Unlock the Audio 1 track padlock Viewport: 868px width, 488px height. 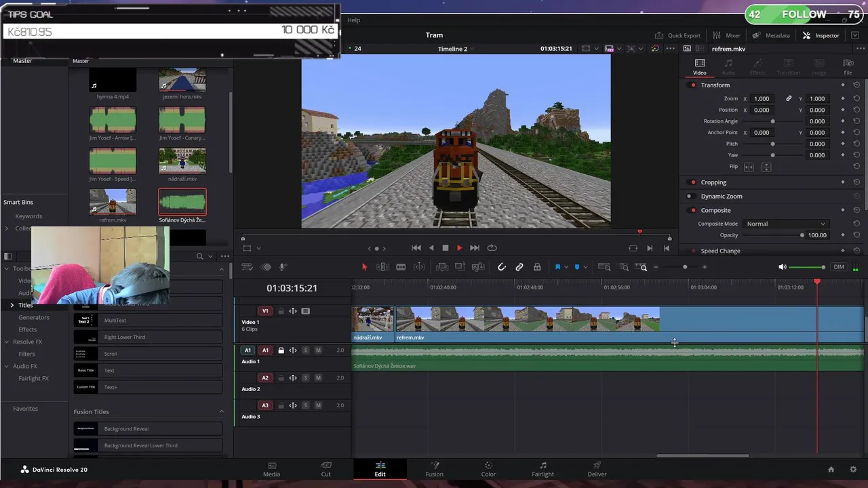click(x=281, y=350)
